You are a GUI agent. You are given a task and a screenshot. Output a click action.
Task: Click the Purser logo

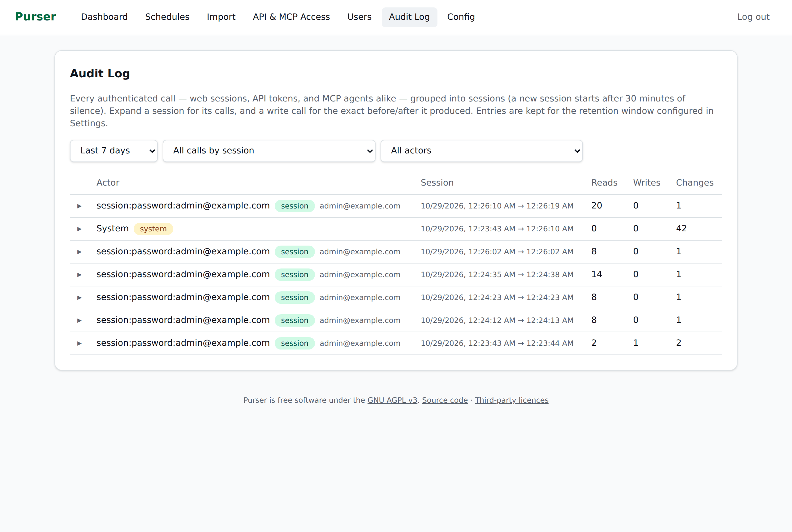[x=36, y=17]
